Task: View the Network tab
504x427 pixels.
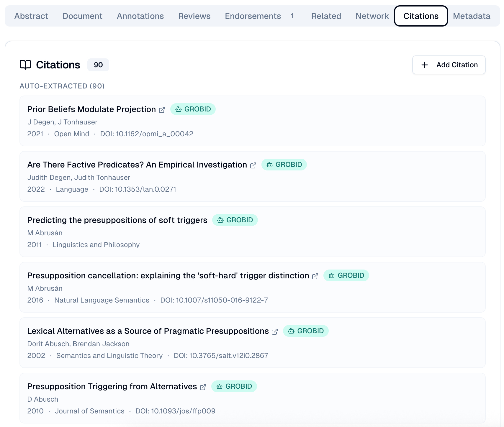Action: 372,16
